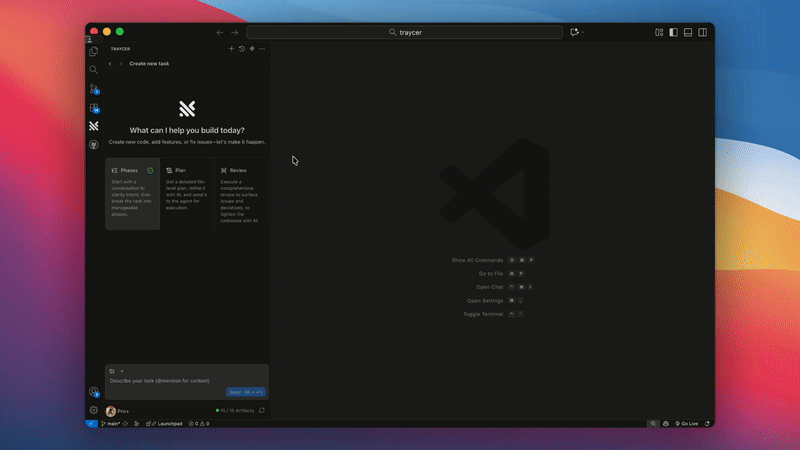This screenshot has height=450, width=800.
Task: Click the small accounts badge above the Explorer icon
Action: tap(89, 39)
